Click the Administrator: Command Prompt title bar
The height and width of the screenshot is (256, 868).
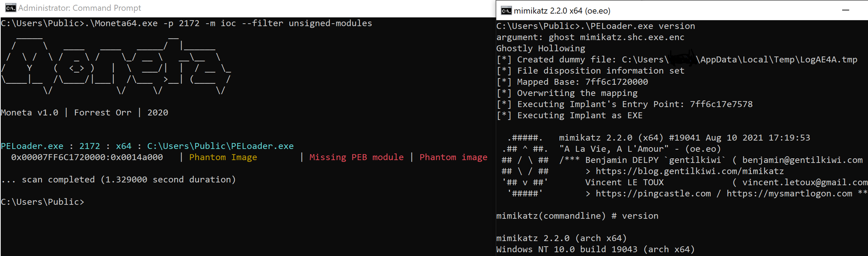pyautogui.click(x=248, y=8)
